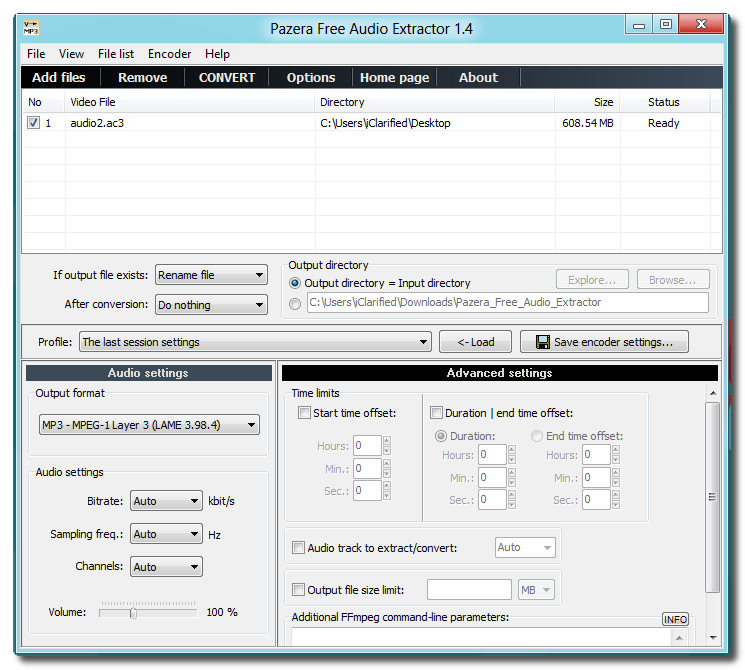Screen dimensions: 745x670
Task: Click Save encoder settings button
Action: pyautogui.click(x=604, y=342)
